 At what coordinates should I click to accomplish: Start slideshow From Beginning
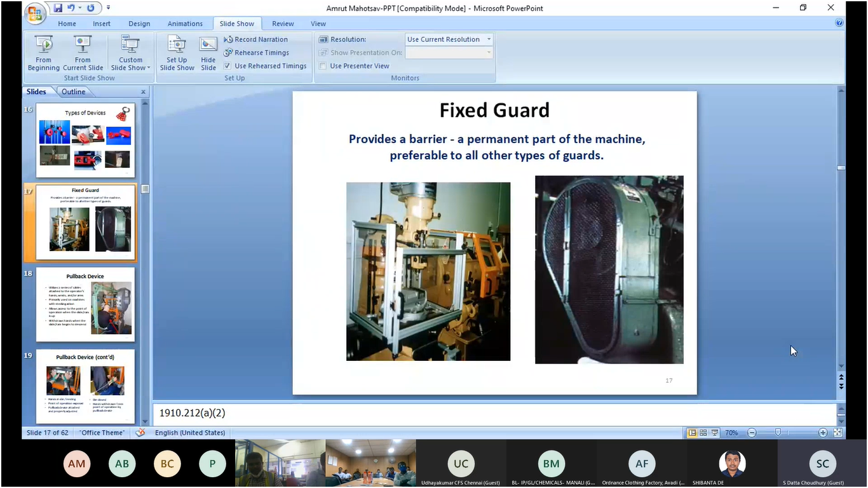coord(43,53)
